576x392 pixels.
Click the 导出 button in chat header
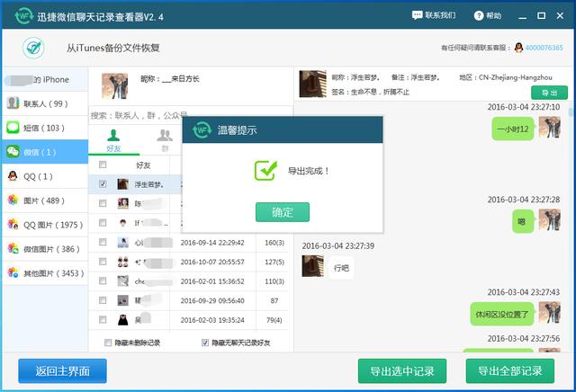(549, 93)
